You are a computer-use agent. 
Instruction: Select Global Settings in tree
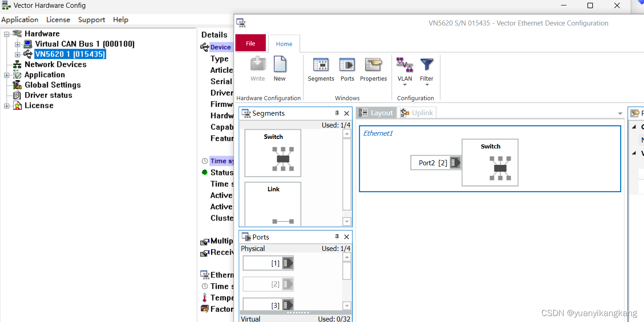pos(52,85)
